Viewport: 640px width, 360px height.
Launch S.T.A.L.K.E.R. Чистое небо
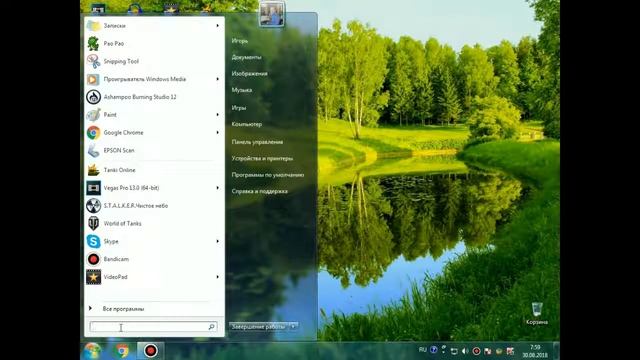[154, 206]
